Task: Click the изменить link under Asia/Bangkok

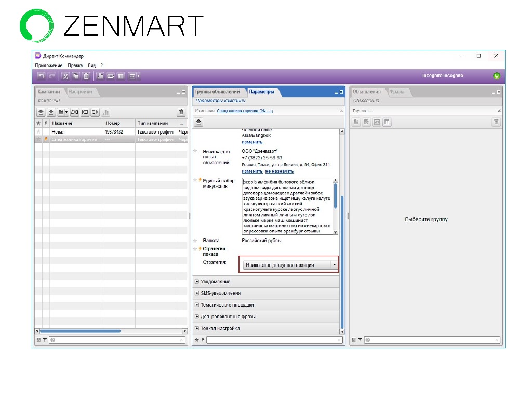Action: (x=252, y=142)
